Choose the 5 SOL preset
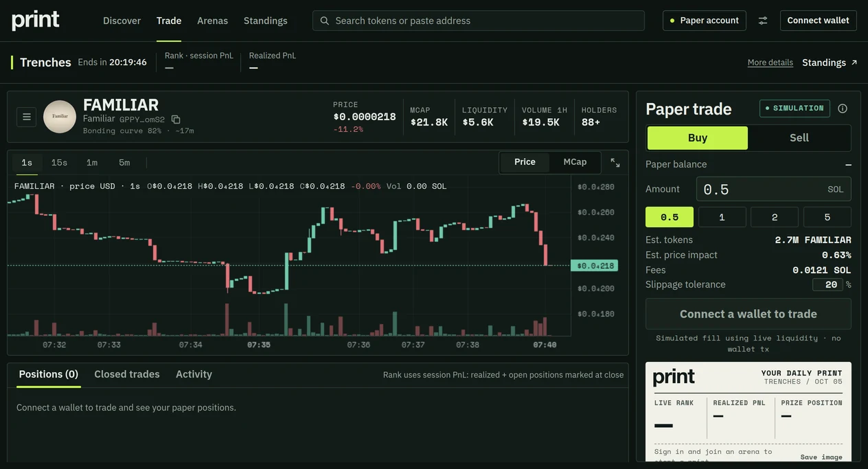 (827, 217)
